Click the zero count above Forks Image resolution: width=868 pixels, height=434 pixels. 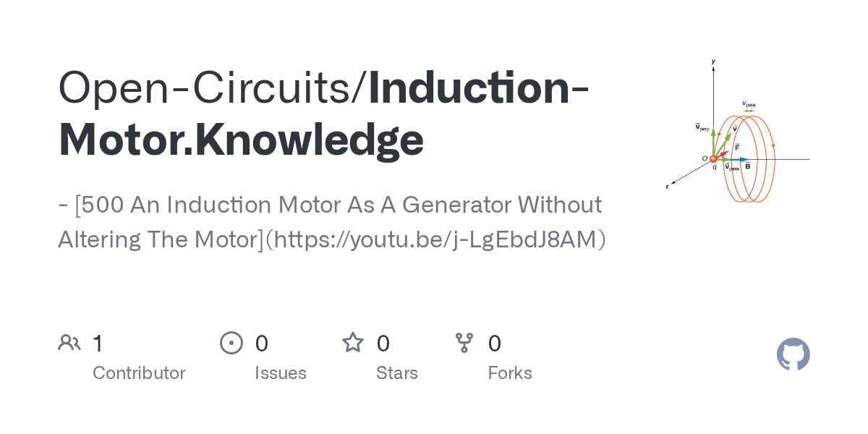click(x=495, y=343)
